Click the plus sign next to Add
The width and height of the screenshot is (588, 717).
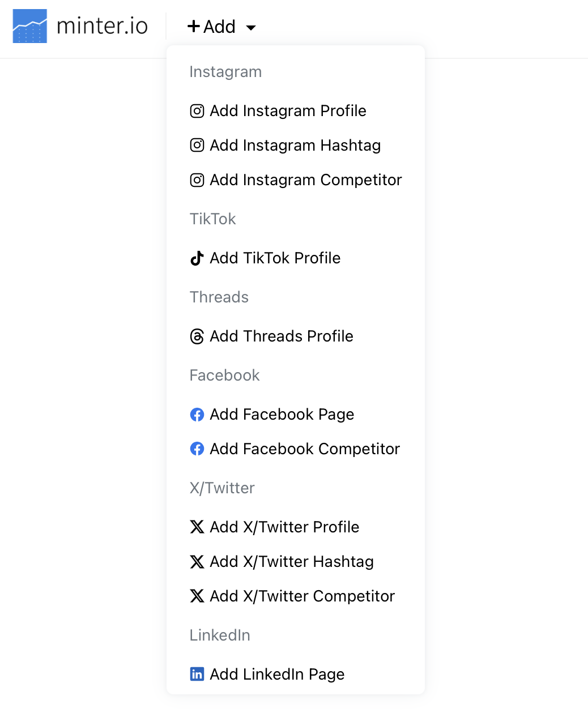tap(194, 27)
